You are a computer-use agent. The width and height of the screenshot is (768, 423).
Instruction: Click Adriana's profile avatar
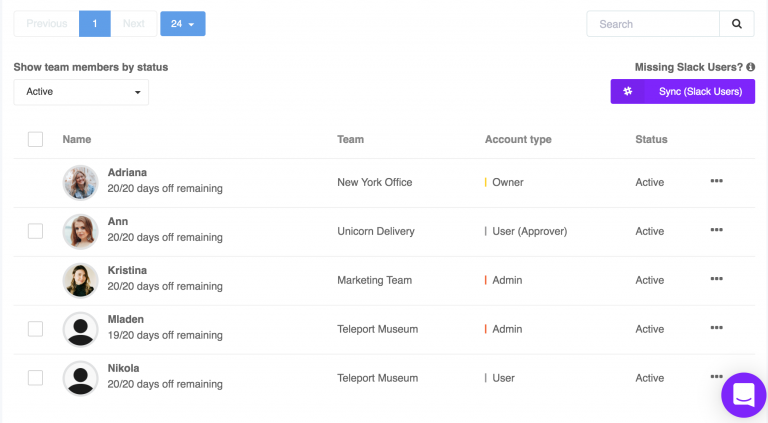[80, 183]
